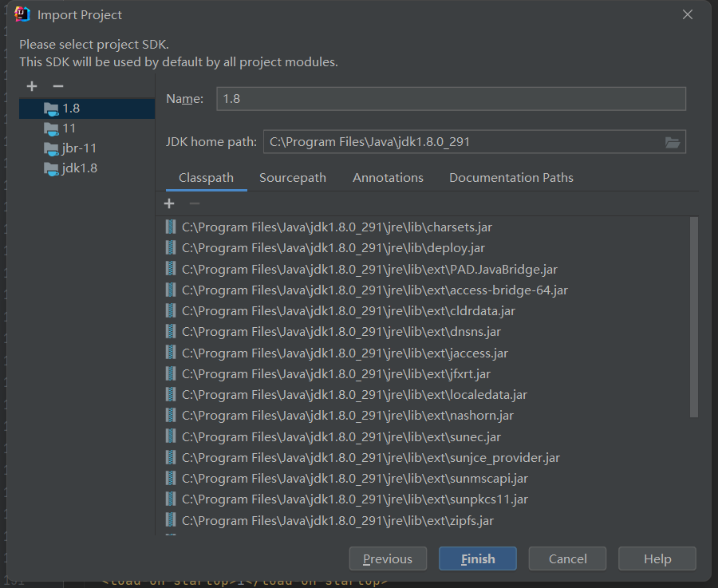This screenshot has height=588, width=718.
Task: Click the folder icon of the 1.8 SDK
Action: 51,109
